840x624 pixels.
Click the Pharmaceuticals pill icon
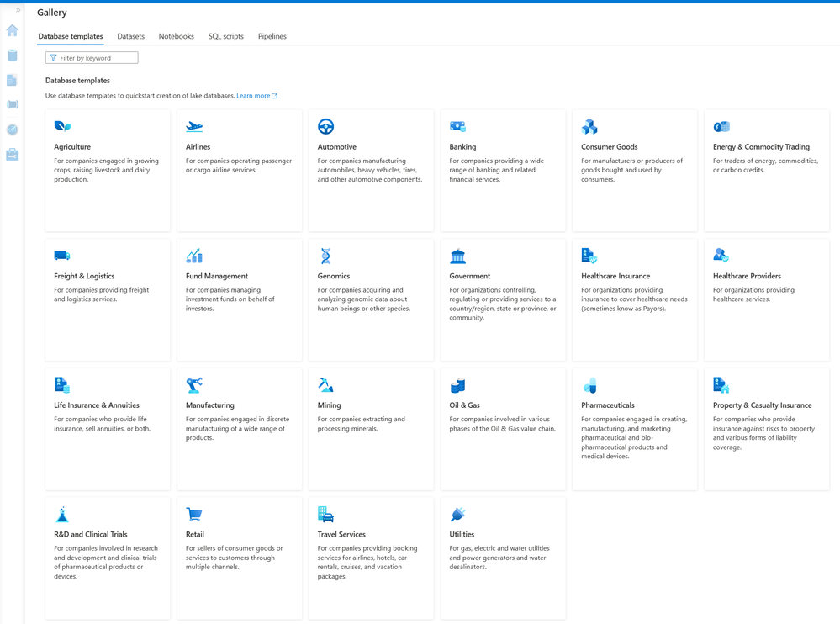589,385
